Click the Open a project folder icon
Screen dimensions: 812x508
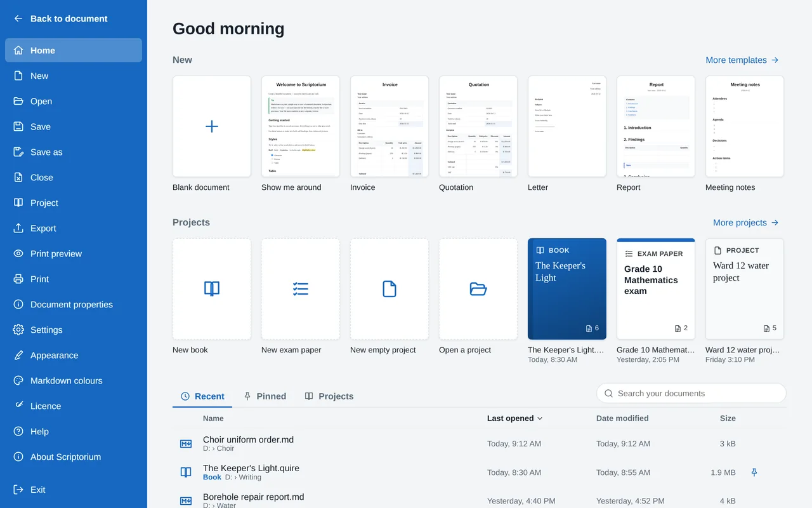478,289
